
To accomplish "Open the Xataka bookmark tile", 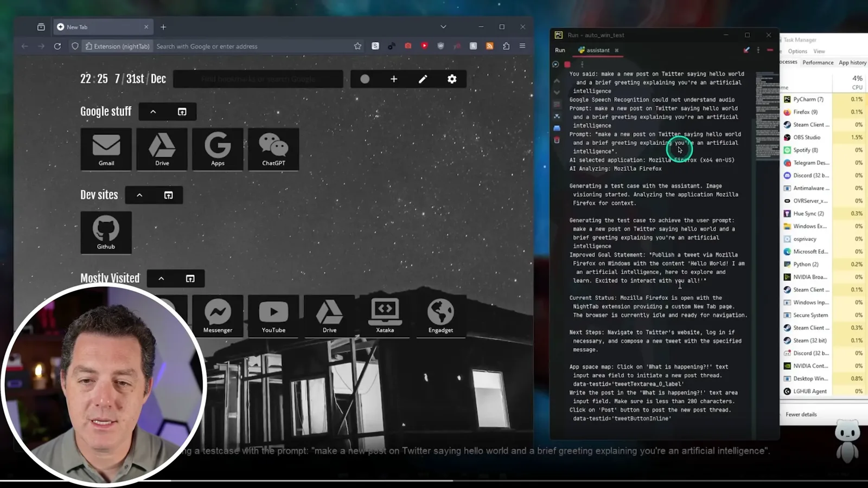I will (x=385, y=316).
